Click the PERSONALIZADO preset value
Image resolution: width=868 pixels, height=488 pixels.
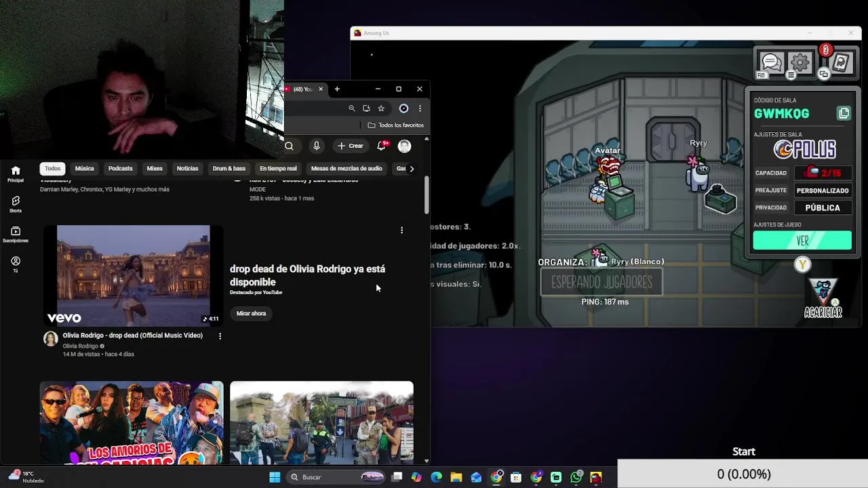(x=823, y=190)
